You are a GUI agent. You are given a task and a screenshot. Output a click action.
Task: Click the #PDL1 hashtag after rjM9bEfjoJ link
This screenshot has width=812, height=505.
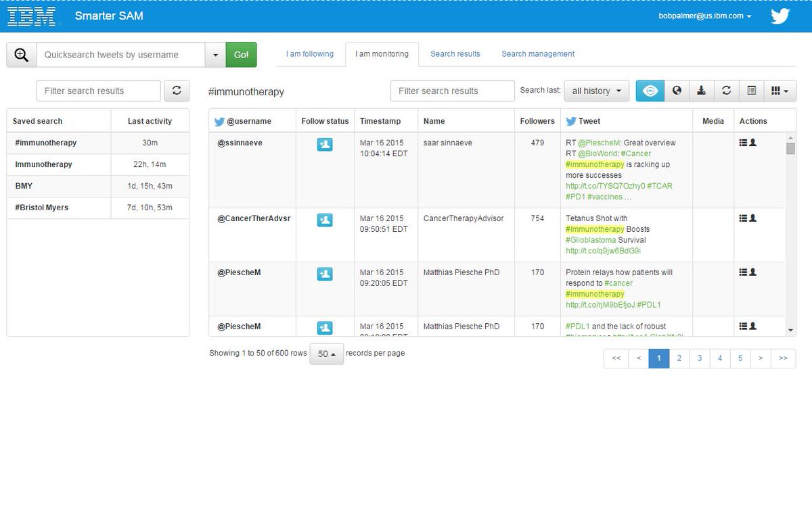click(649, 305)
